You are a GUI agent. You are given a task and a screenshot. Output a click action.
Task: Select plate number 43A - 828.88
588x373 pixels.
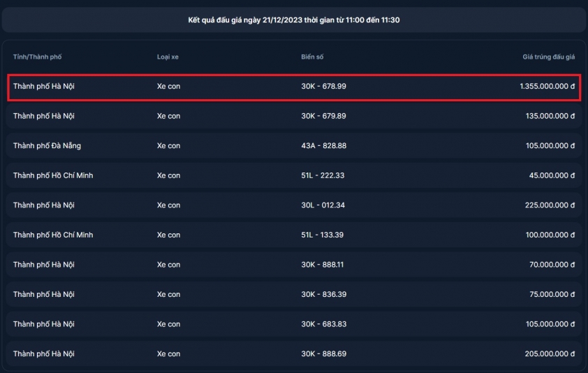(x=324, y=146)
